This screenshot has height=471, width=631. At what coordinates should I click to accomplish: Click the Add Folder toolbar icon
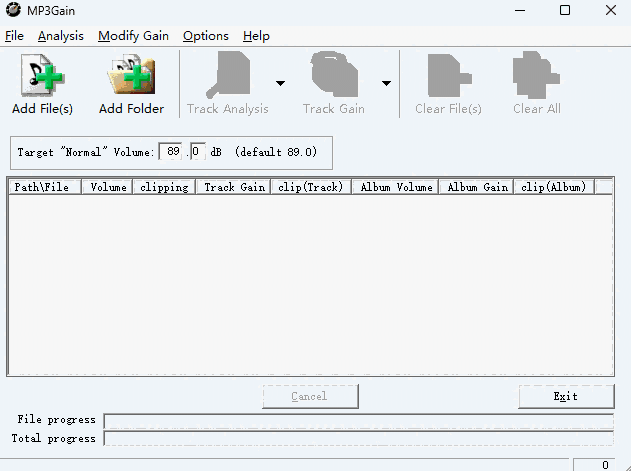[x=131, y=75]
